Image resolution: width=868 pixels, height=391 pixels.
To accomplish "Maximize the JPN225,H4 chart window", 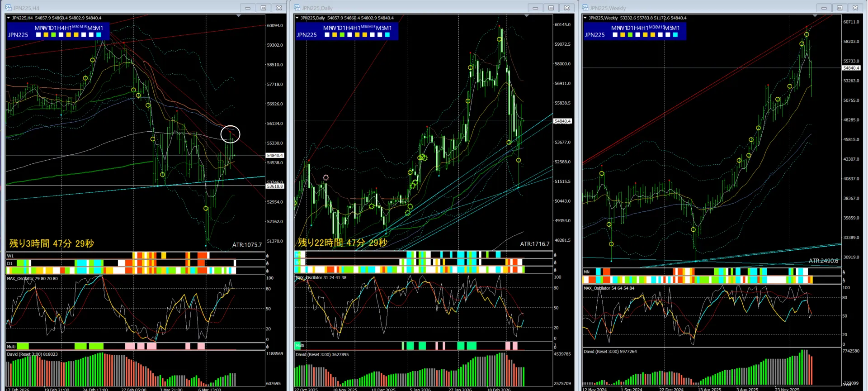I will [x=263, y=8].
